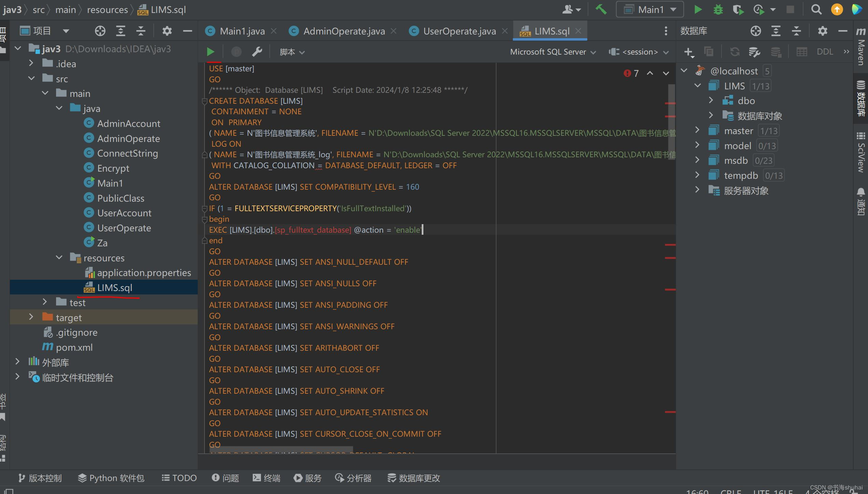Open Main1 run configuration dropdown
This screenshot has width=868, height=494.
pos(650,10)
